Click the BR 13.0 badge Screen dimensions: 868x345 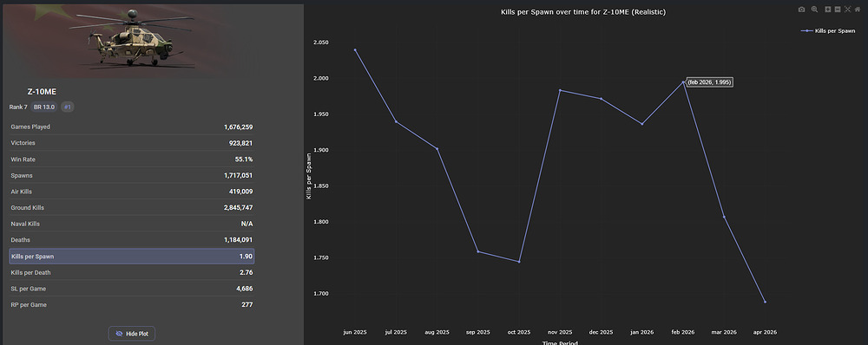click(45, 107)
